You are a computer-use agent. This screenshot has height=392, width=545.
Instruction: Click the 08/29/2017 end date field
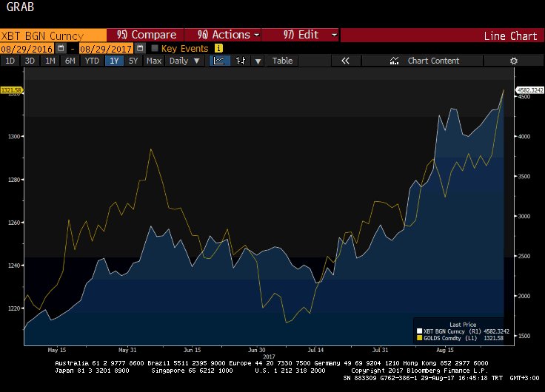[106, 48]
